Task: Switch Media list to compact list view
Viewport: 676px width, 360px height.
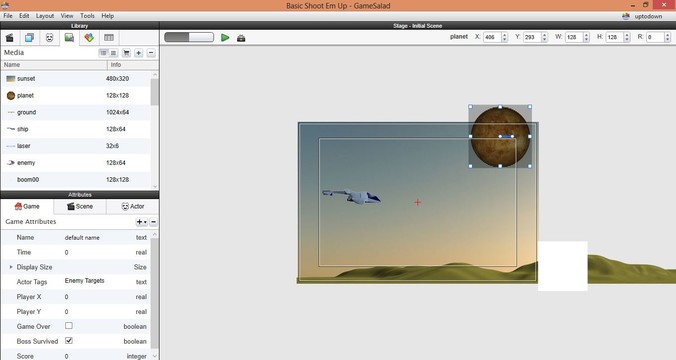Action: (113, 53)
